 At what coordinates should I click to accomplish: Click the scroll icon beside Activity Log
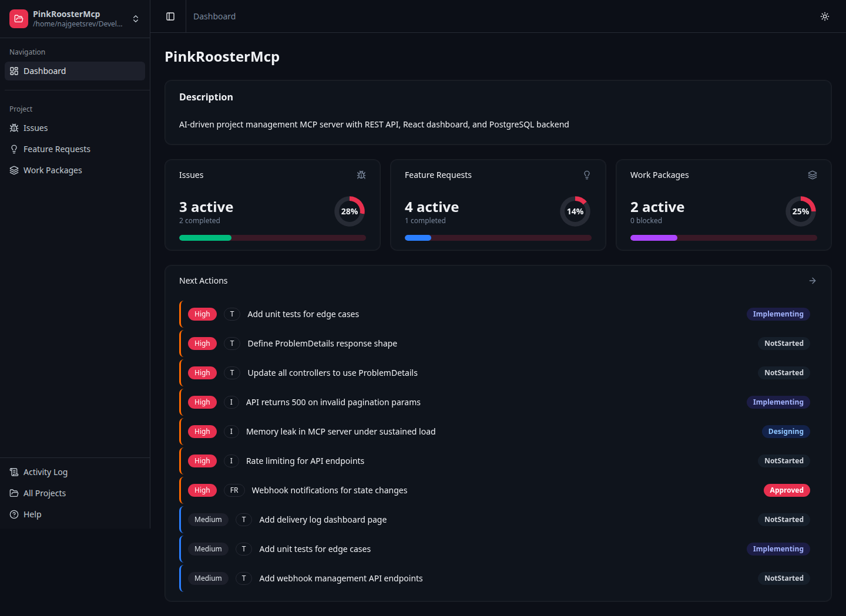pos(14,472)
